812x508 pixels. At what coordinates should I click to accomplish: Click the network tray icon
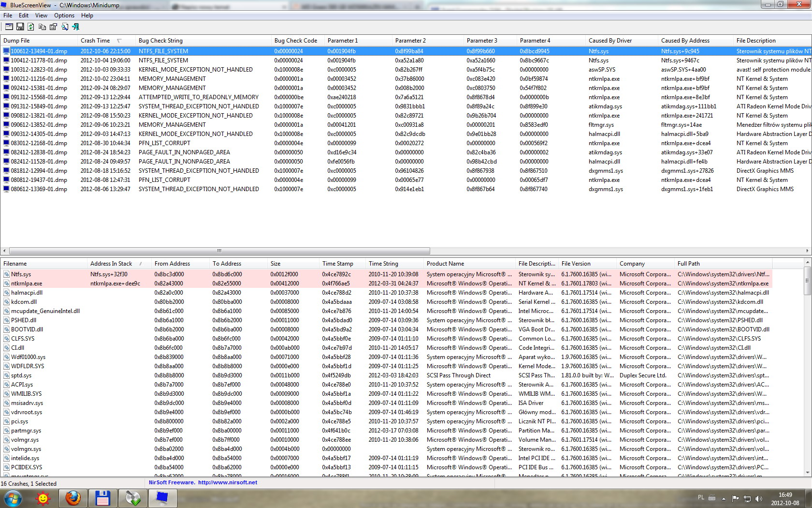747,499
